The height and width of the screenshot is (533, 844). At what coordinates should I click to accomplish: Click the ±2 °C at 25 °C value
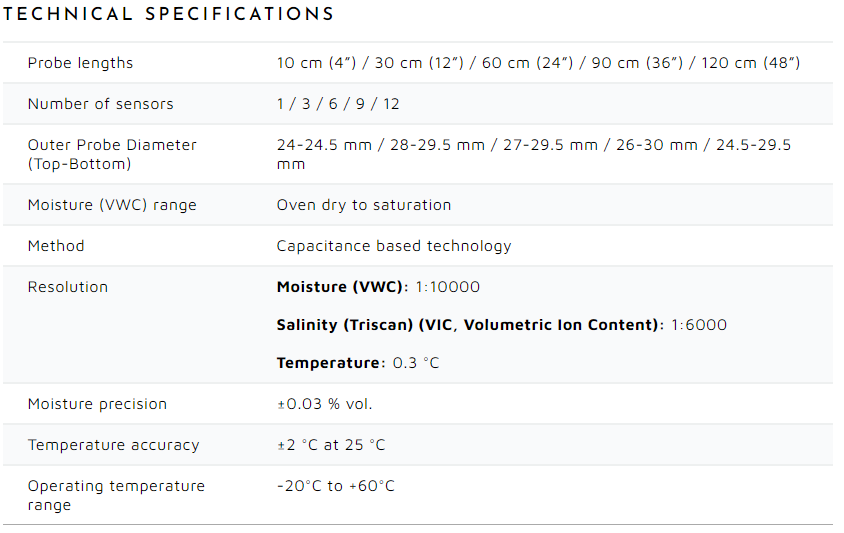(331, 446)
